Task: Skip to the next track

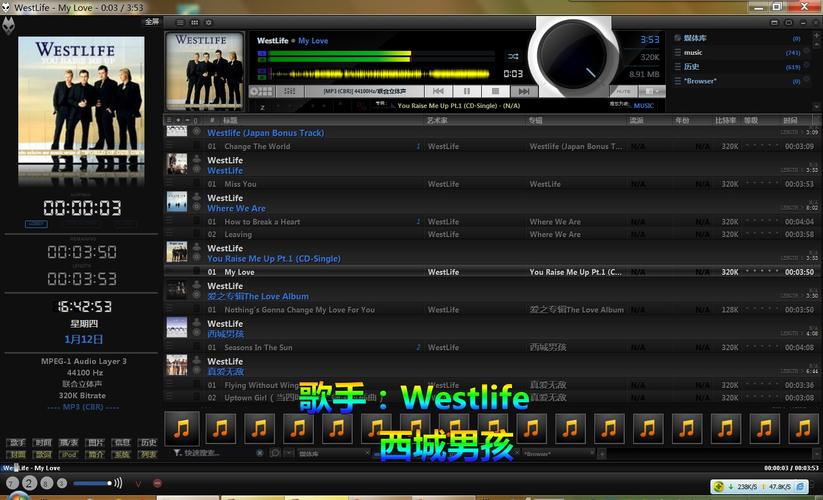Action: point(524,91)
